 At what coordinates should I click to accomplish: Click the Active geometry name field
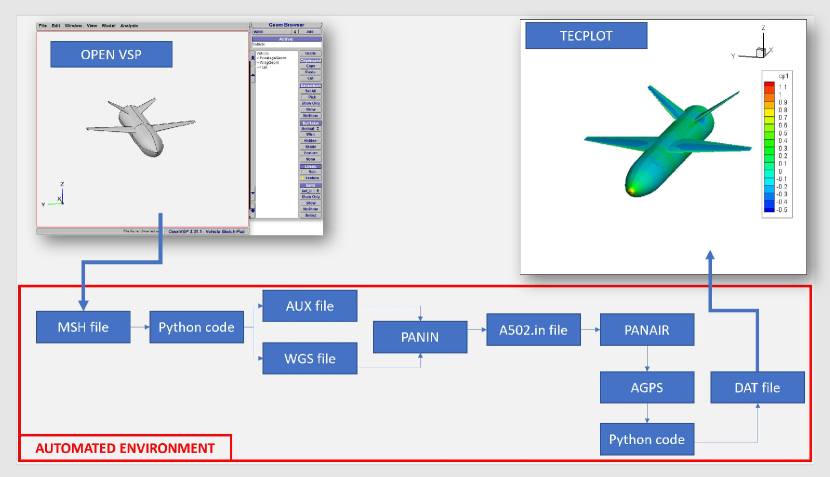click(286, 44)
